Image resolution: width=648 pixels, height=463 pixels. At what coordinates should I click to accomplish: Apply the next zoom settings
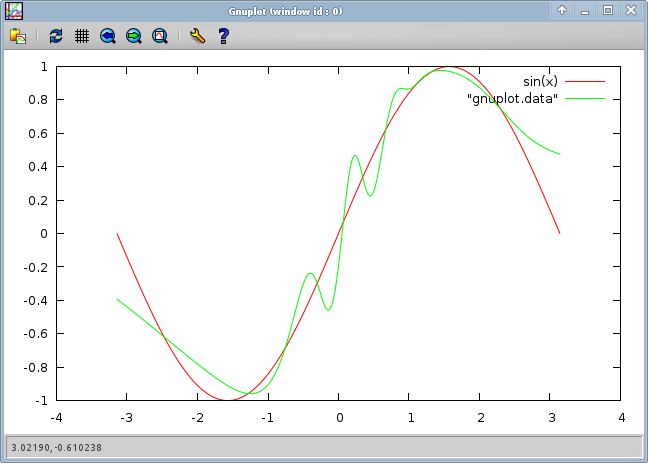pyautogui.click(x=134, y=36)
